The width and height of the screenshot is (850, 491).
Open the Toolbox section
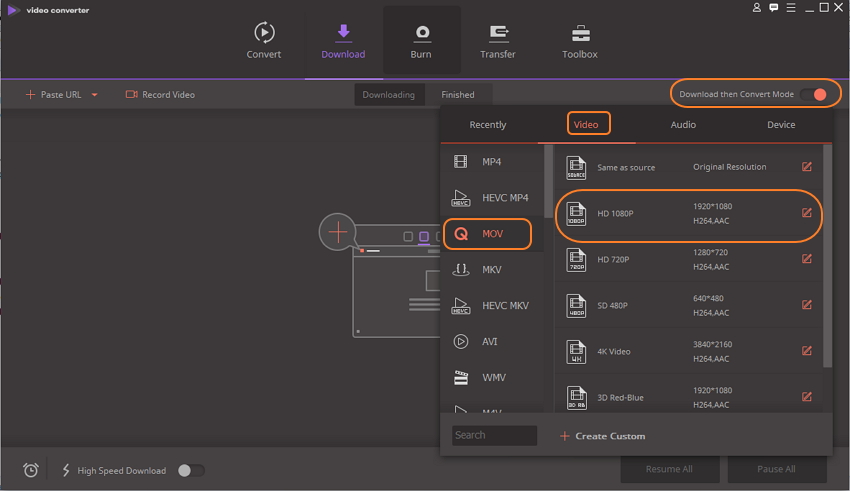coord(580,41)
